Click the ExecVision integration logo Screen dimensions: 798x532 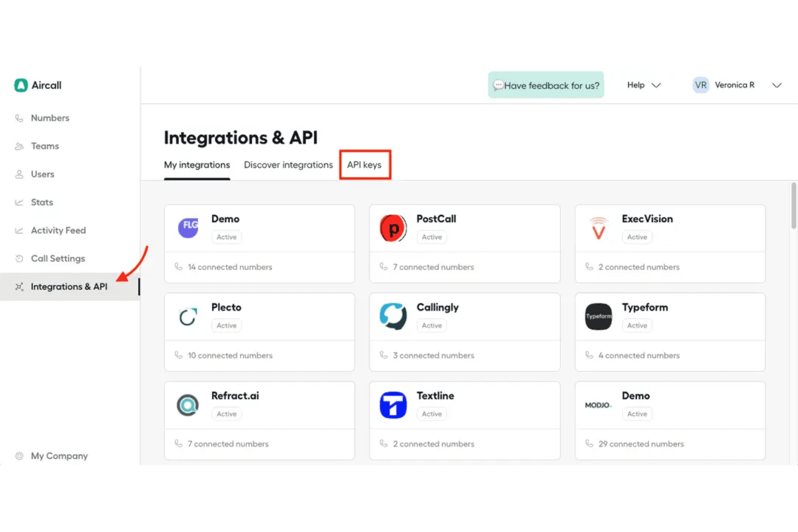click(598, 228)
